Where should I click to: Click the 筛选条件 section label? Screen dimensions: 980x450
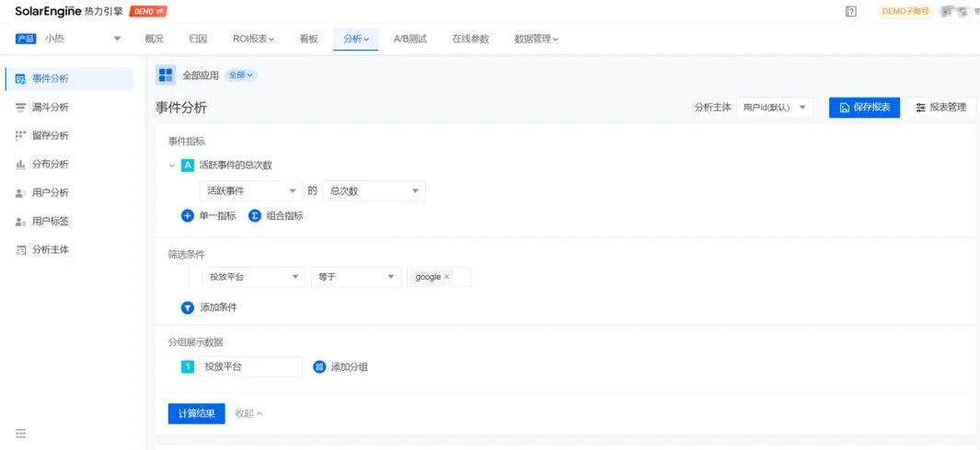(186, 254)
